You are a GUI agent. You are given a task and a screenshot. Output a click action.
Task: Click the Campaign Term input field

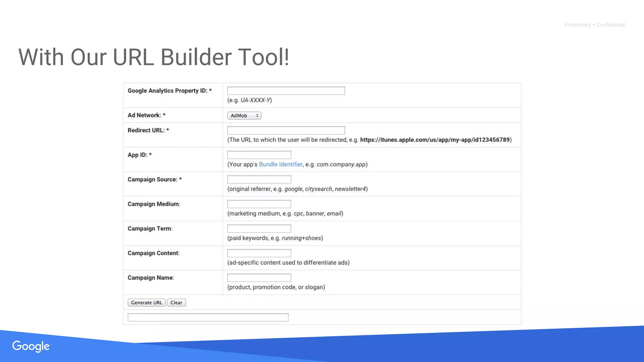pos(259,228)
